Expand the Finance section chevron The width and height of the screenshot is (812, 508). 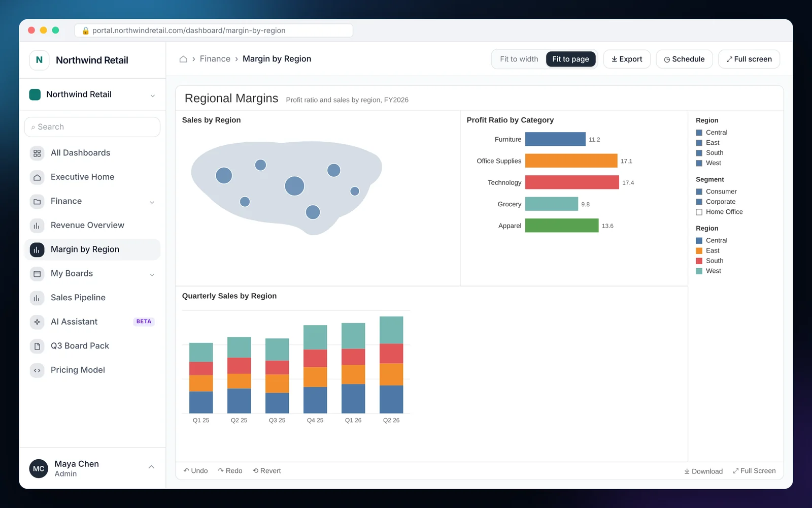pyautogui.click(x=152, y=202)
